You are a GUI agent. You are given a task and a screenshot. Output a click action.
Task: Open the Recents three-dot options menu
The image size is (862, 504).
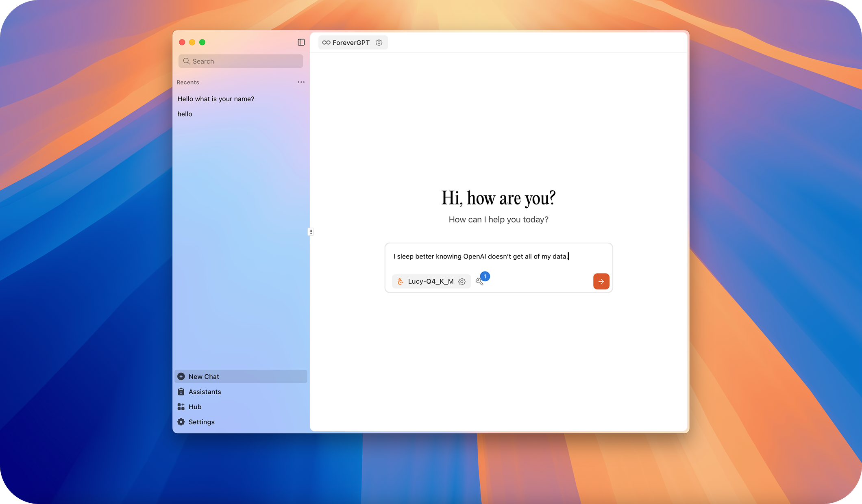tap(301, 82)
